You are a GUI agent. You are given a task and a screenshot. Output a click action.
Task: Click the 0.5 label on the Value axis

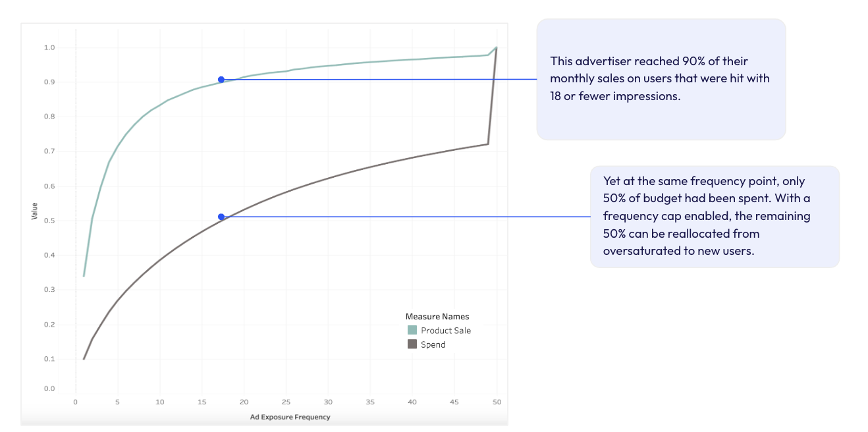click(50, 221)
